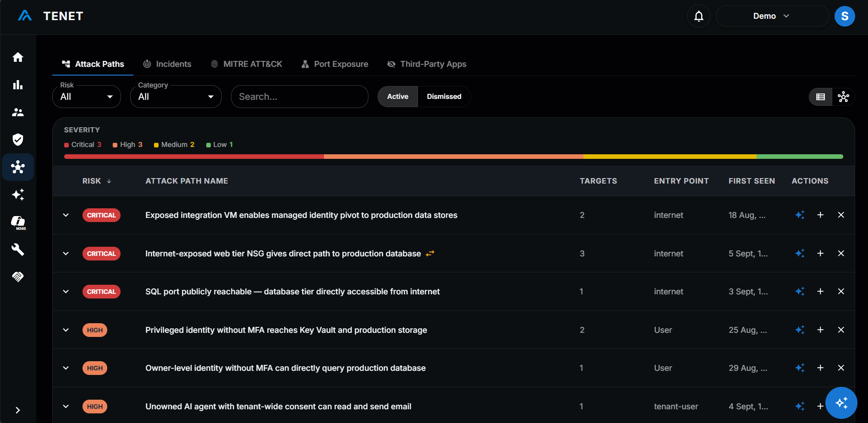The width and height of the screenshot is (868, 423).
Task: Click plus icon for Internet-exposed web tier row
Action: [x=820, y=254]
